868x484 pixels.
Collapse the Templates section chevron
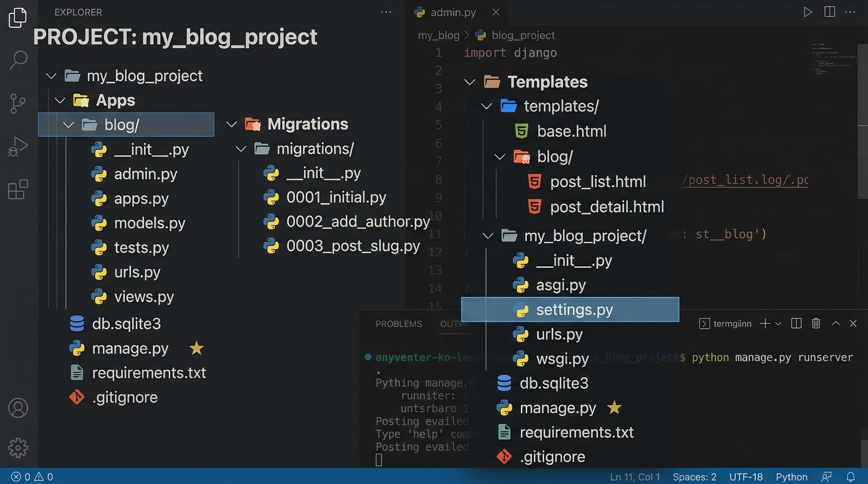(470, 82)
